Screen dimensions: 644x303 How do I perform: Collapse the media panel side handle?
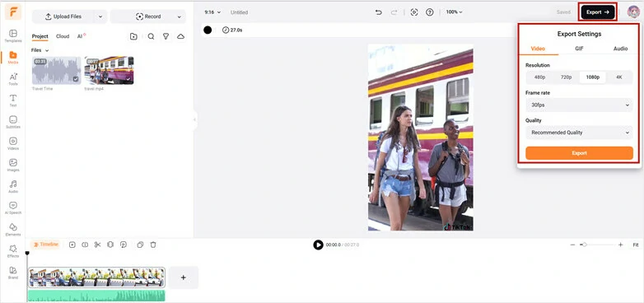(x=194, y=120)
